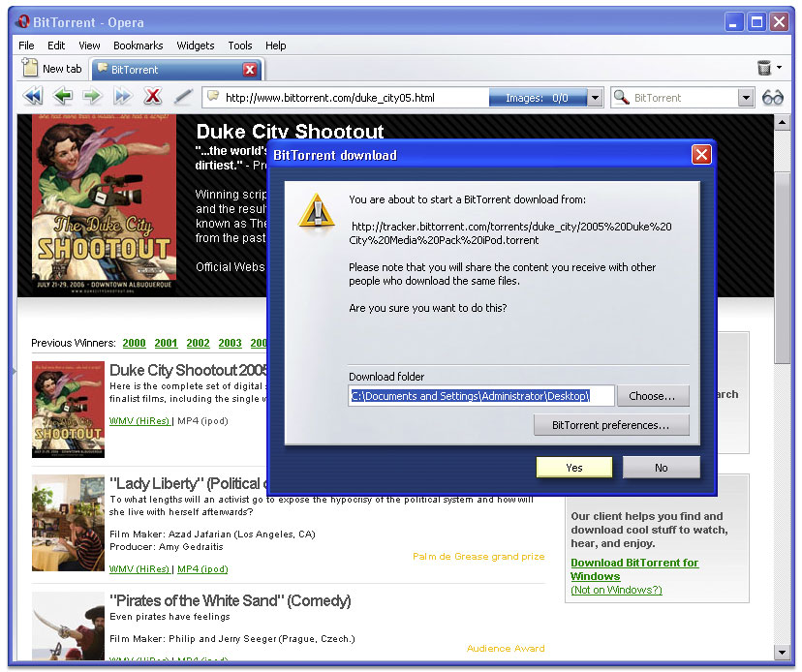This screenshot has width=802, height=672.
Task: Click the Opera logo in title bar
Action: coord(22,22)
